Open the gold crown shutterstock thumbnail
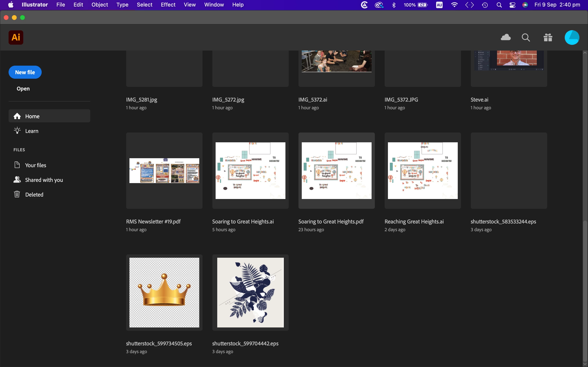Screen dimensions: 588x367 164,292
